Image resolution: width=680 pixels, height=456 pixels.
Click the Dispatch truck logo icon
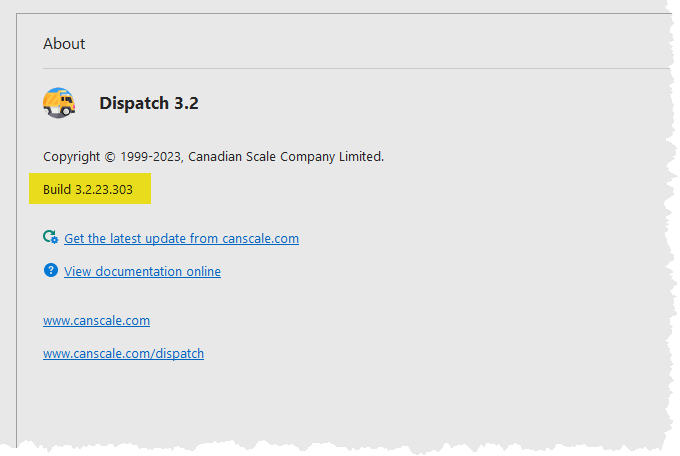pos(59,102)
